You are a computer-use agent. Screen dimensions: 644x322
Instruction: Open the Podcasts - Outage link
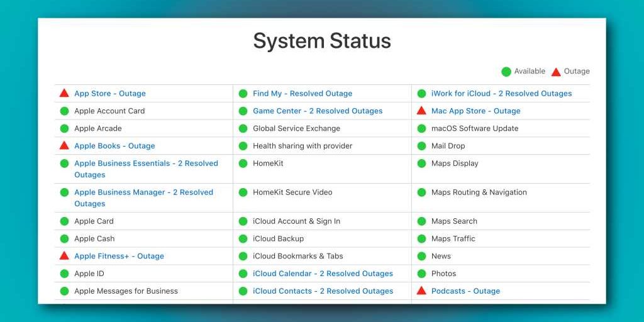coord(465,291)
